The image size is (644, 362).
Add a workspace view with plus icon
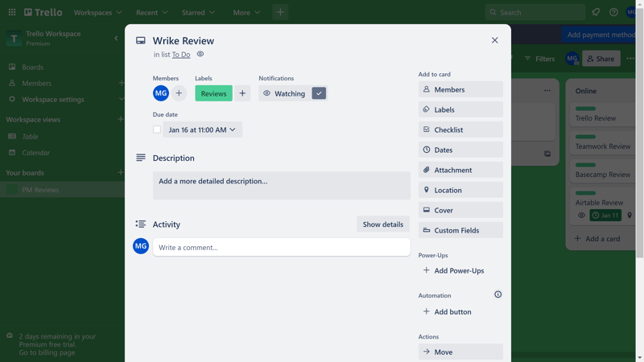tap(120, 119)
